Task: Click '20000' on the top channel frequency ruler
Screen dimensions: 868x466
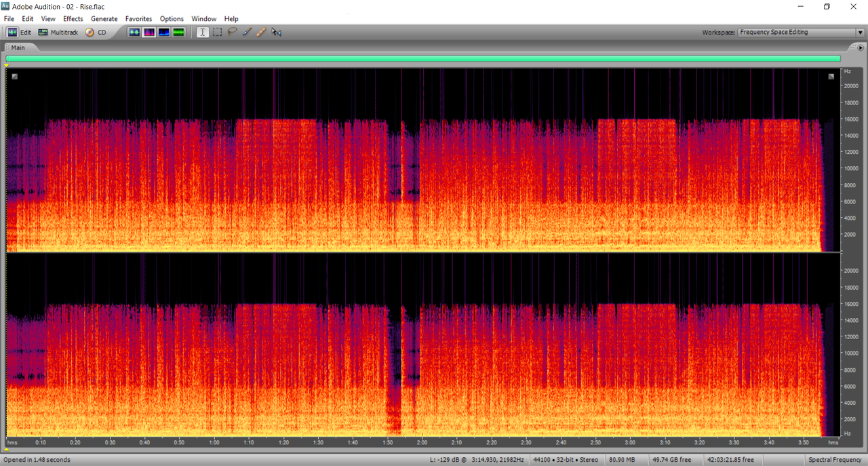Action: click(x=850, y=86)
